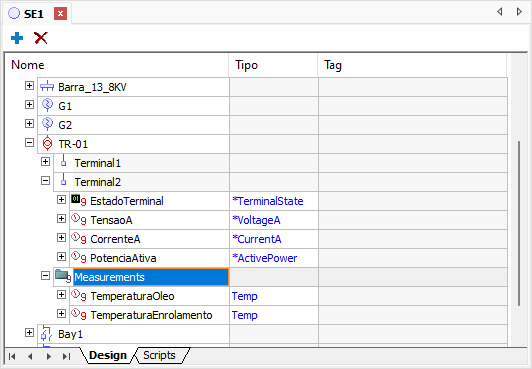Screen dimensions: 532x369
Task: Click the Bay1 bay icon
Action: 46,333
